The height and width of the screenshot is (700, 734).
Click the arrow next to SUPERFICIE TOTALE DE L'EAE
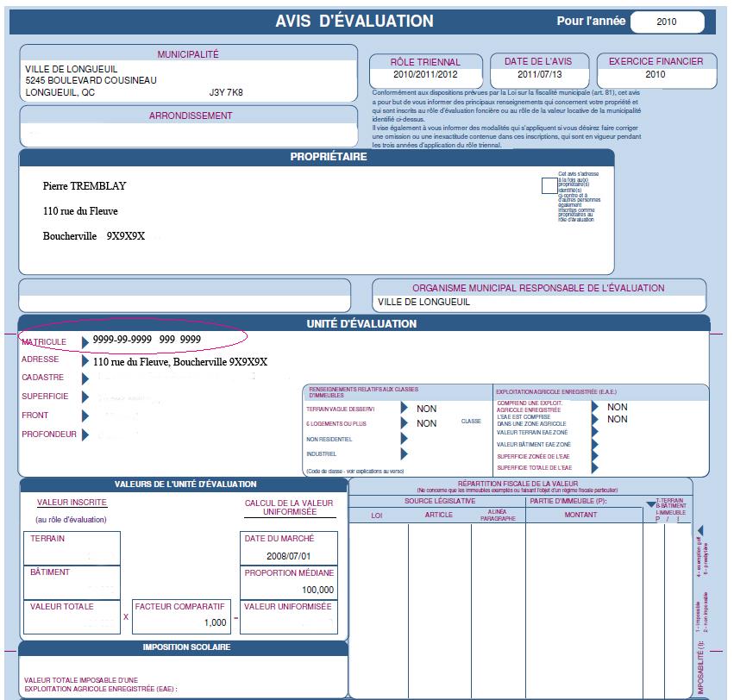[594, 466]
